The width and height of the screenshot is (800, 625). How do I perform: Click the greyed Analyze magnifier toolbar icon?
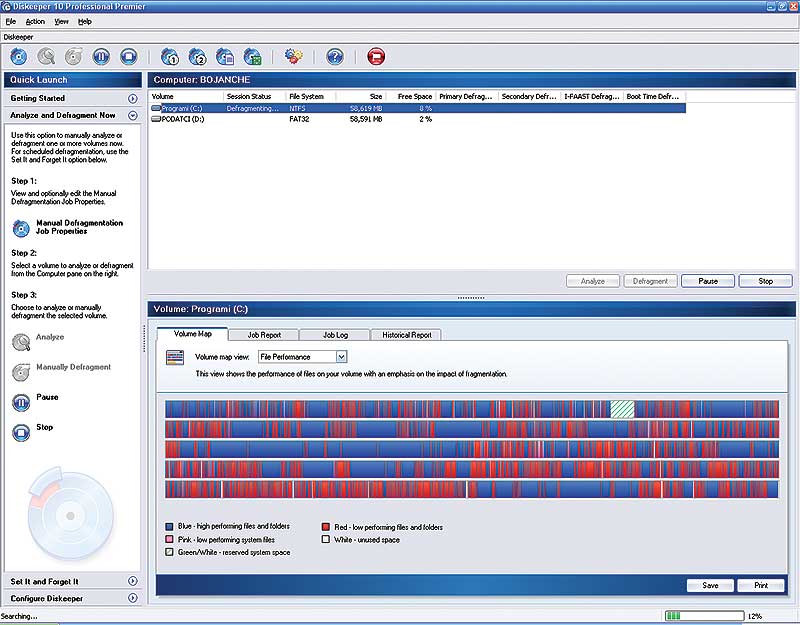46,57
